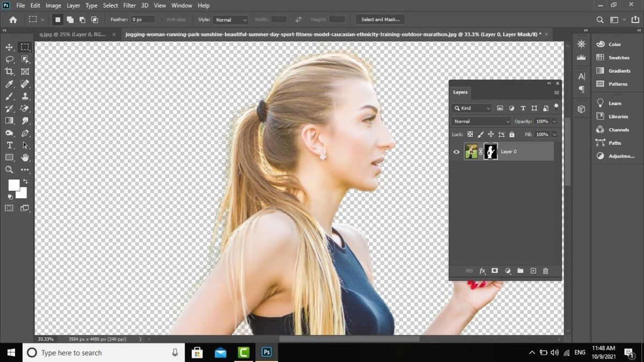This screenshot has height=362, width=644.
Task: Toggle Lock position icon
Action: pyautogui.click(x=491, y=135)
